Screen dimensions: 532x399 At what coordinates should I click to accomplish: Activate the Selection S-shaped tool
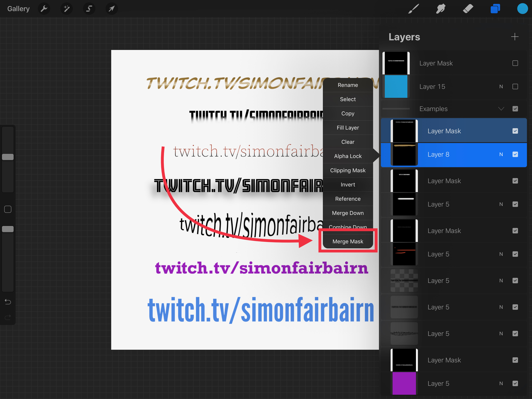[x=89, y=9]
